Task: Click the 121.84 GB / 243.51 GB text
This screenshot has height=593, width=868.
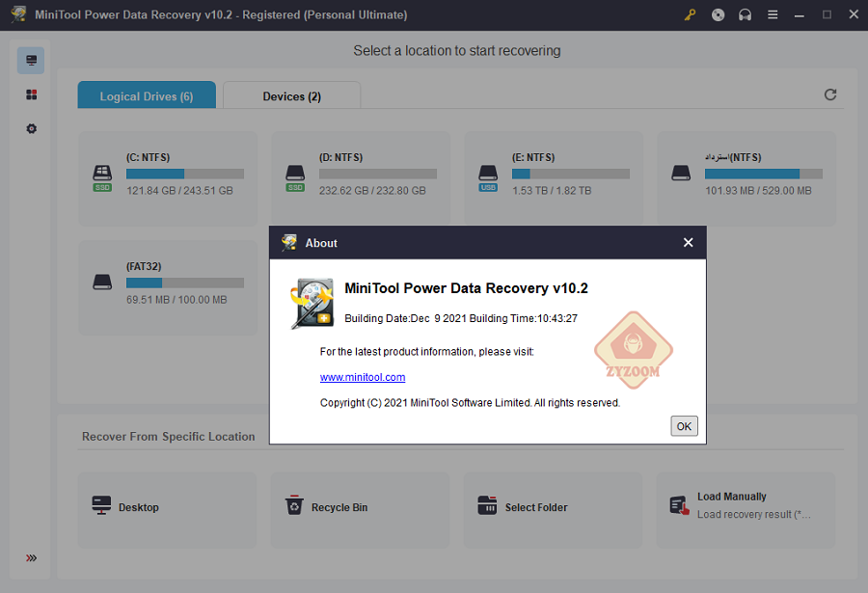Action: tap(179, 191)
